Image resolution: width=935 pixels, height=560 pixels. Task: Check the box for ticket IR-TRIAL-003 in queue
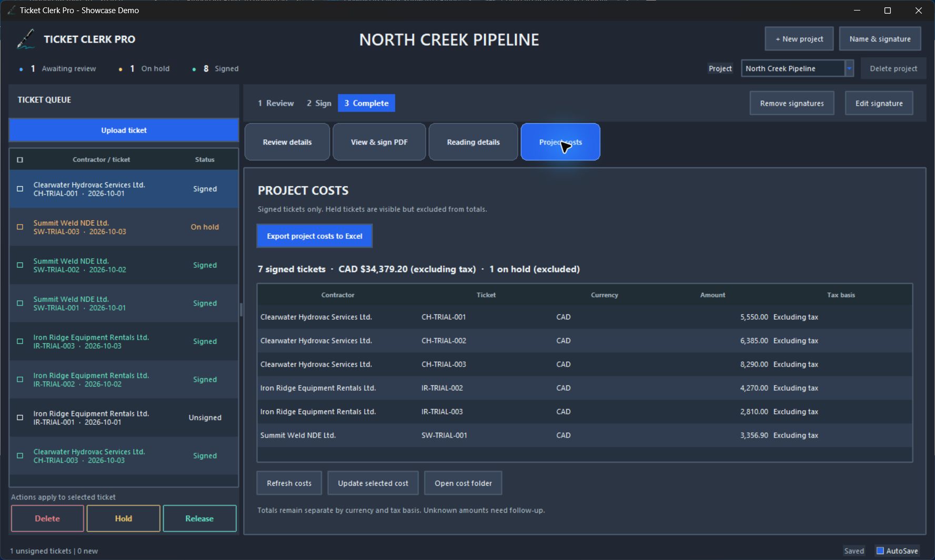pyautogui.click(x=20, y=341)
